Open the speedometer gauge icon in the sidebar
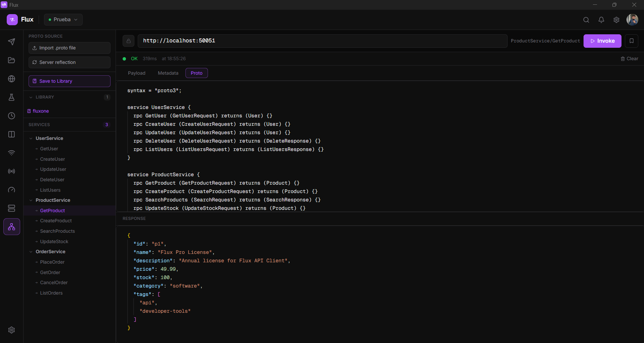This screenshot has width=644, height=343. click(x=11, y=190)
